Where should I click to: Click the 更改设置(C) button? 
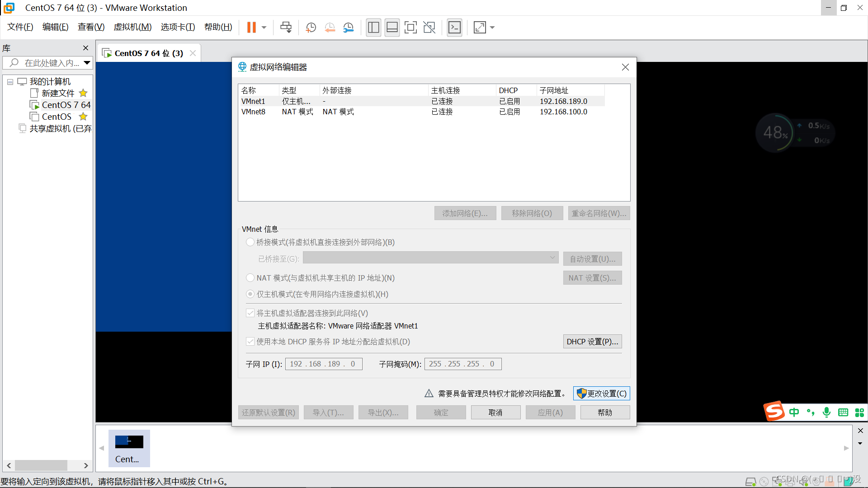(x=602, y=394)
